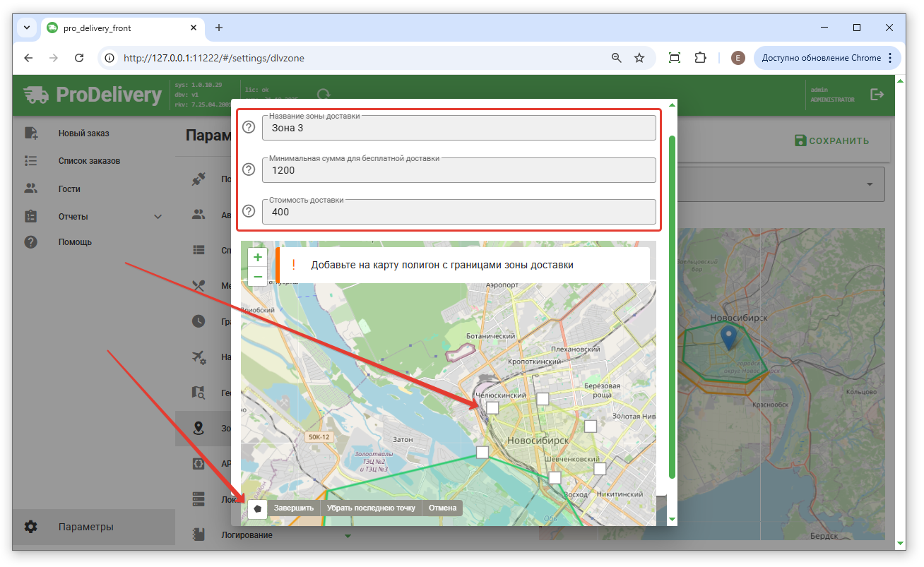Click Убрать последнюю точку button

pos(371,508)
